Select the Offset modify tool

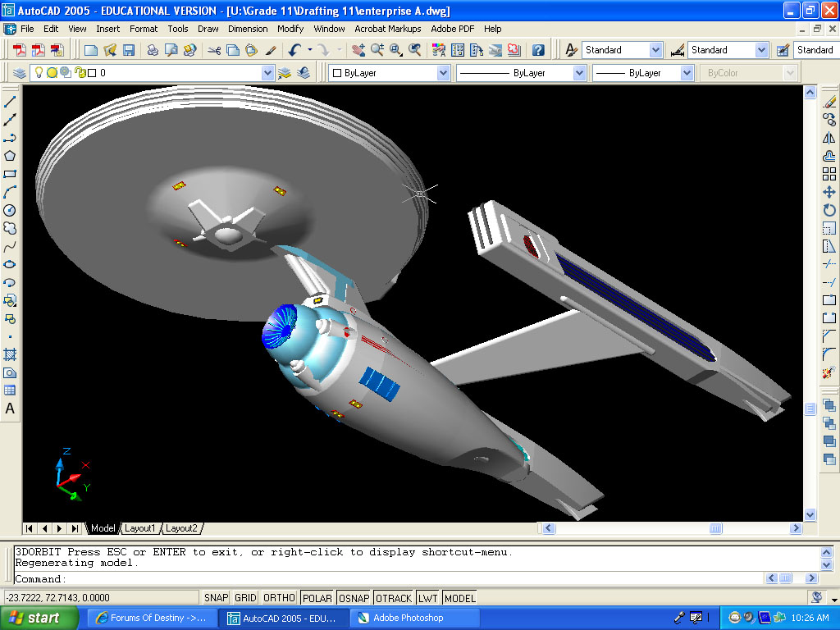(829, 156)
